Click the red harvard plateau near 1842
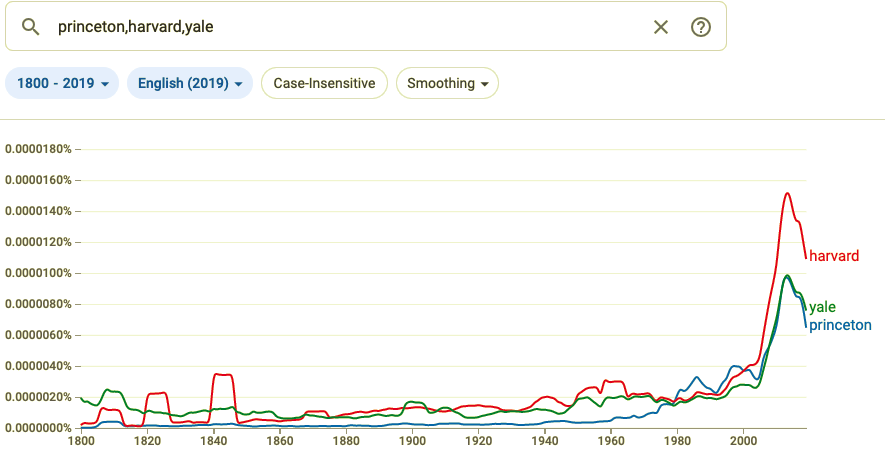 tap(222, 375)
